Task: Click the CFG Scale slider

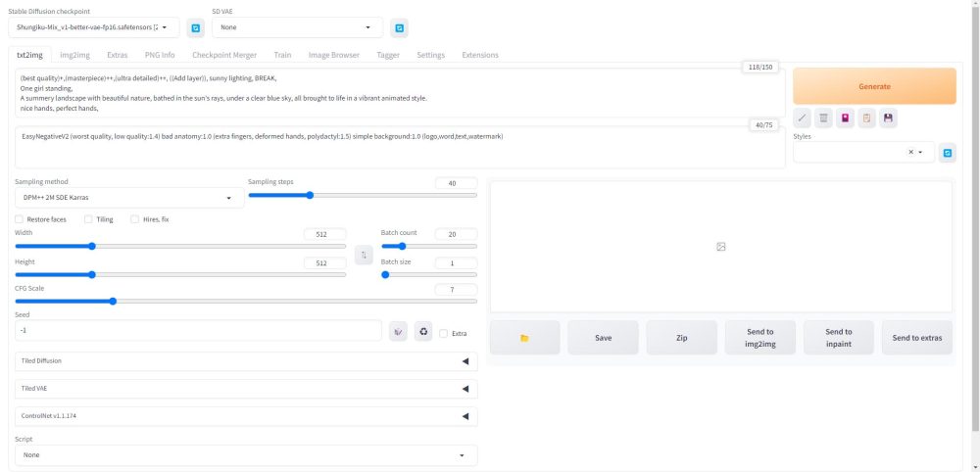Action: (246, 302)
